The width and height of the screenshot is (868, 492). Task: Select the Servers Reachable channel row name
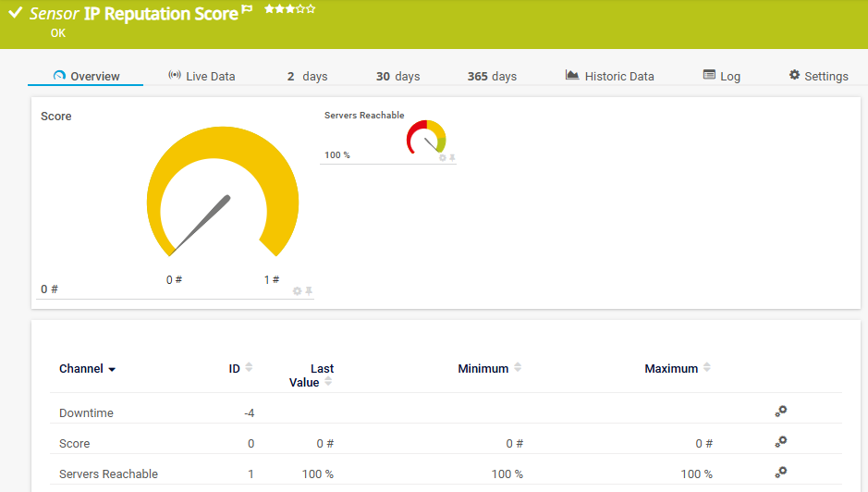click(108, 474)
